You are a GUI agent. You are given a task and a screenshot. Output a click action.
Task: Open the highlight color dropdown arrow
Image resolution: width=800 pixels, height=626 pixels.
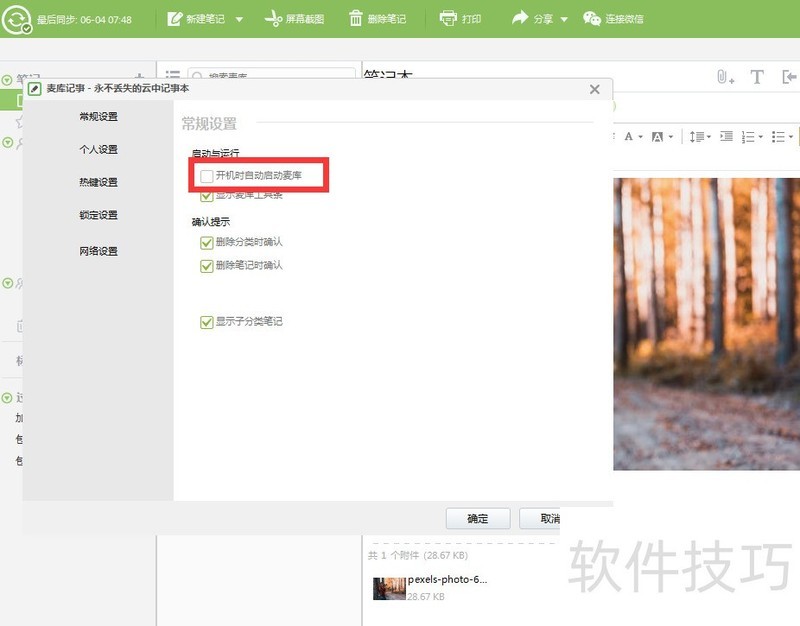tap(670, 137)
